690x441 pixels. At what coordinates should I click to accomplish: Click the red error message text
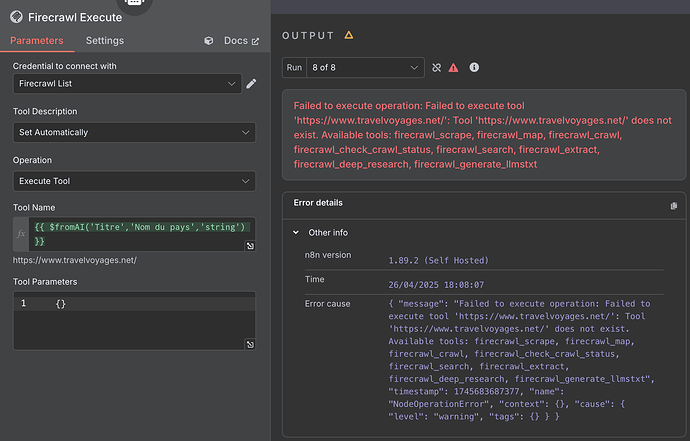pos(483,135)
